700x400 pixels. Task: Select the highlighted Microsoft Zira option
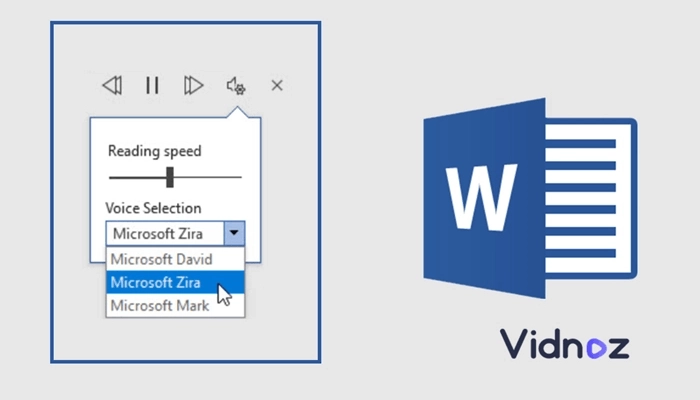(x=175, y=282)
